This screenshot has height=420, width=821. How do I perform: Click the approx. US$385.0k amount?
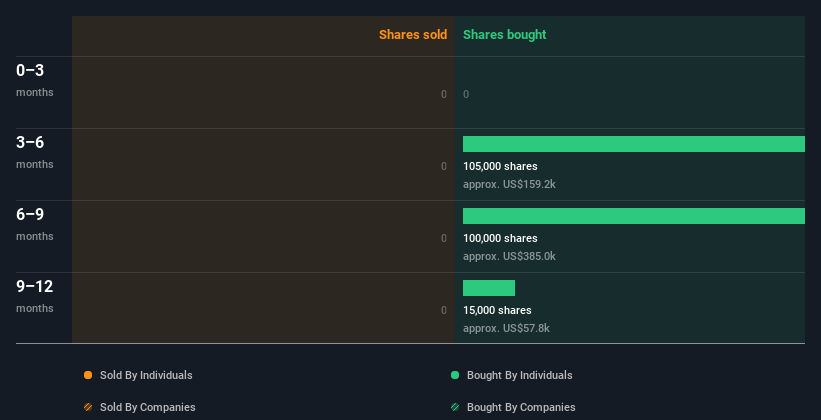pyautogui.click(x=509, y=256)
